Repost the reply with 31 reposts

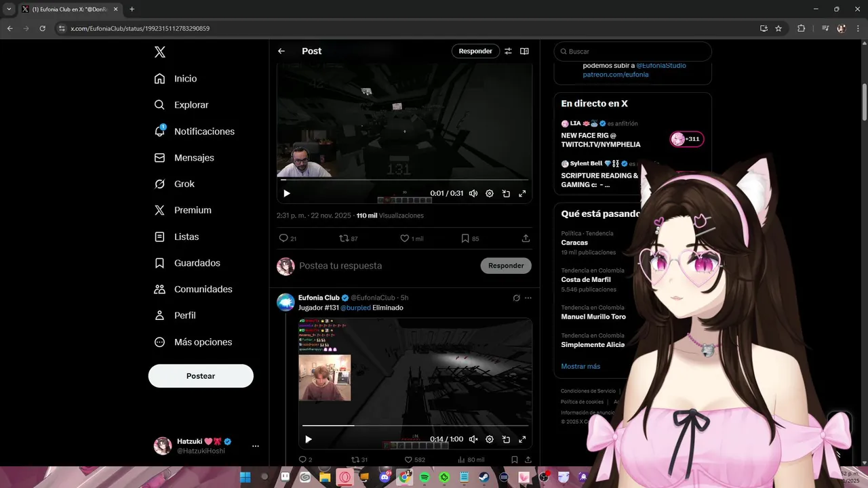tap(359, 460)
